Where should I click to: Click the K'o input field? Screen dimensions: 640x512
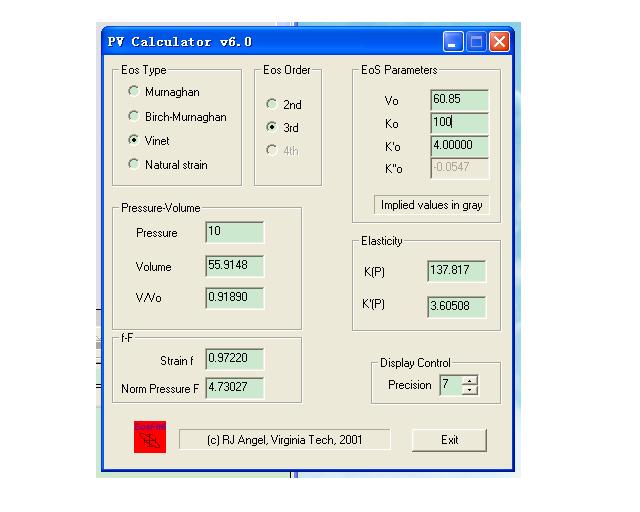459,145
